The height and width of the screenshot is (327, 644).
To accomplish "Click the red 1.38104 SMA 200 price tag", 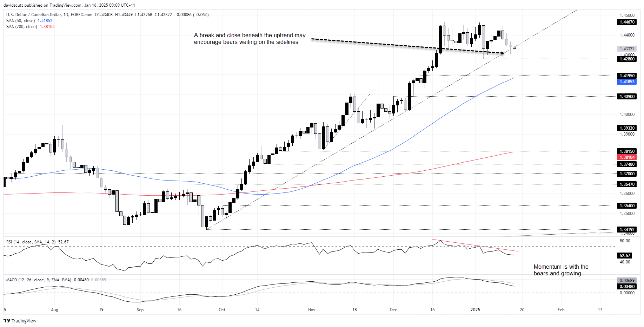I will 627,157.
